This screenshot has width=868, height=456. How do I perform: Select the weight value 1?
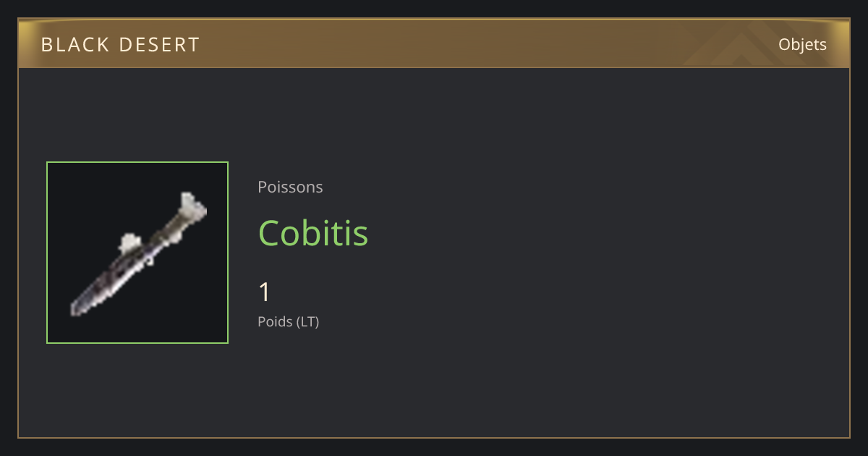264,292
